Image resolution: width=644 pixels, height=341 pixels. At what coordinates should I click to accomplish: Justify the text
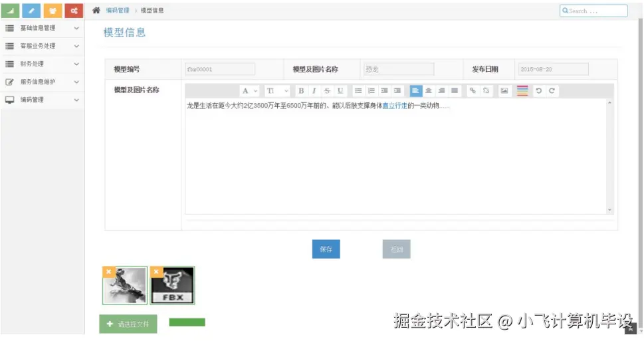coord(455,91)
